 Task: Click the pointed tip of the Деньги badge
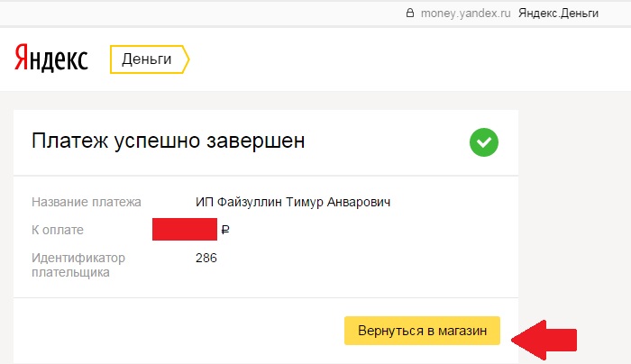(186, 59)
